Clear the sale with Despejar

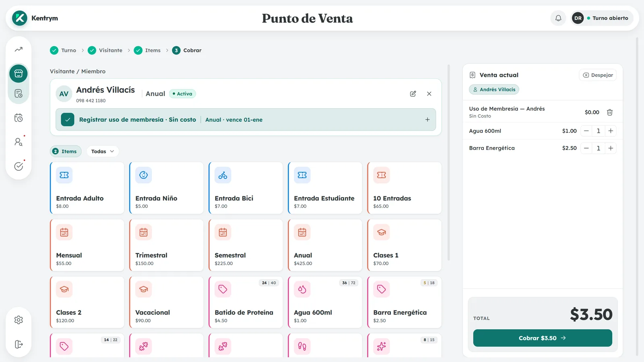598,75
